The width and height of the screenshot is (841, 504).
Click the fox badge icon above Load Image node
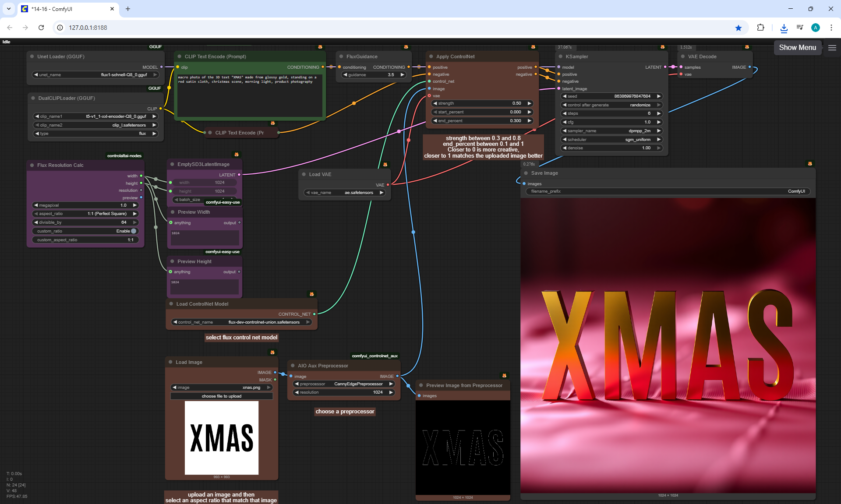272,352
